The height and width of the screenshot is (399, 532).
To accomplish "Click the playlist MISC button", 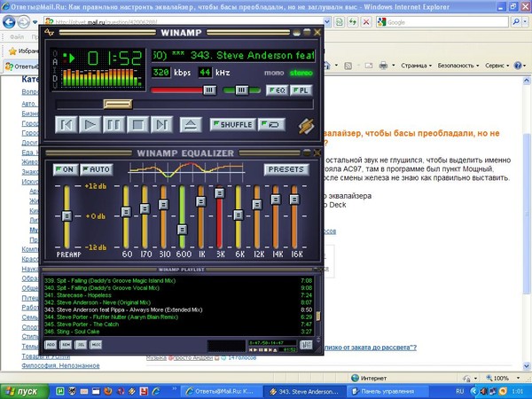I will (96, 345).
